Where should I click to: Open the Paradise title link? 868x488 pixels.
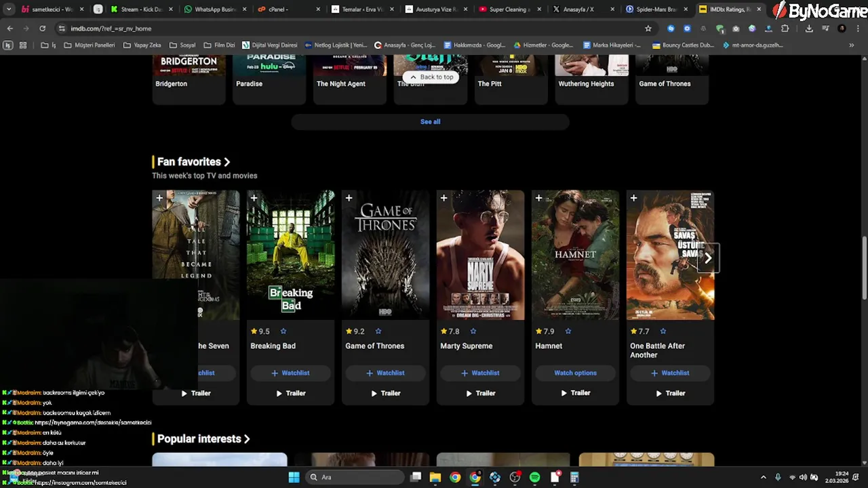pyautogui.click(x=249, y=84)
